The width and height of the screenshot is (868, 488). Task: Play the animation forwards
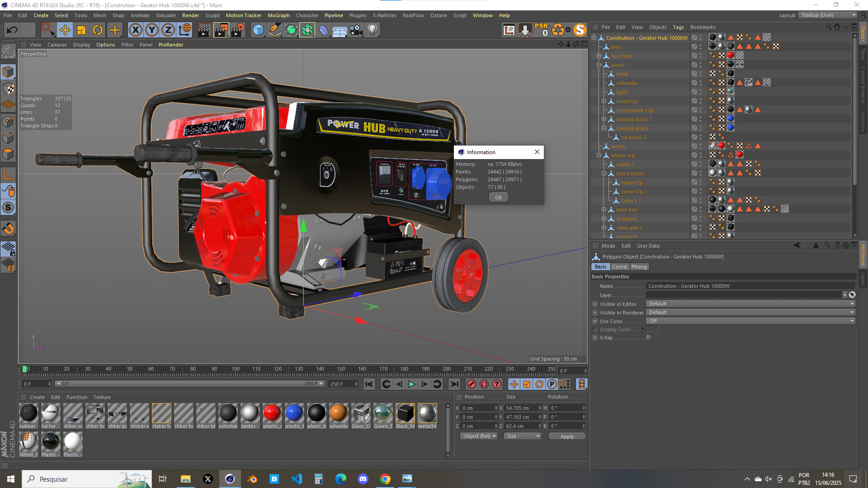click(x=411, y=384)
